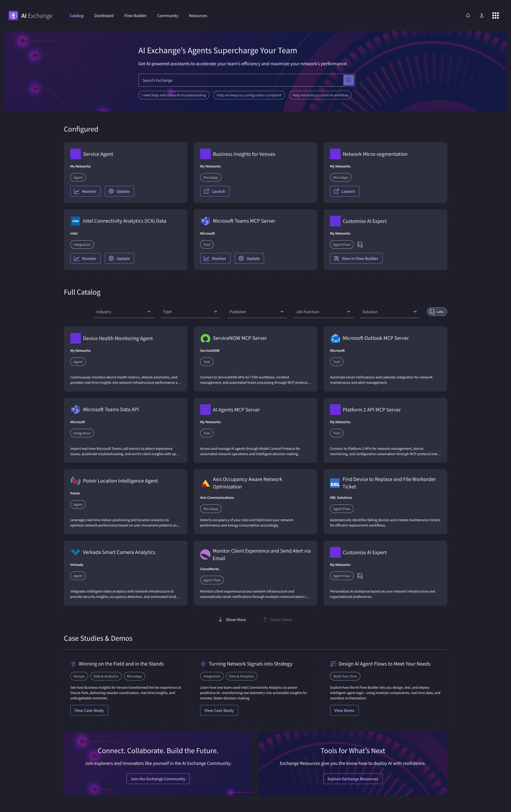Toggle the Labs filter chip
This screenshot has width=511, height=812.
[437, 312]
